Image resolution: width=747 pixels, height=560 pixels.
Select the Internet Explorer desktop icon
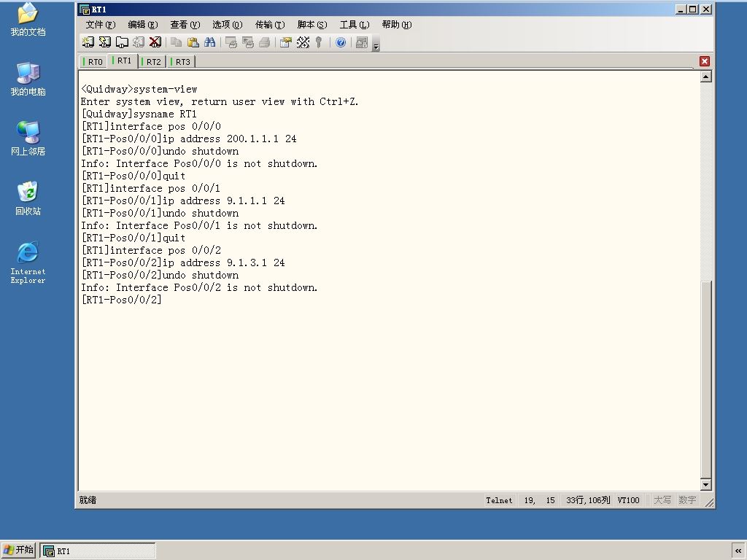tap(28, 262)
